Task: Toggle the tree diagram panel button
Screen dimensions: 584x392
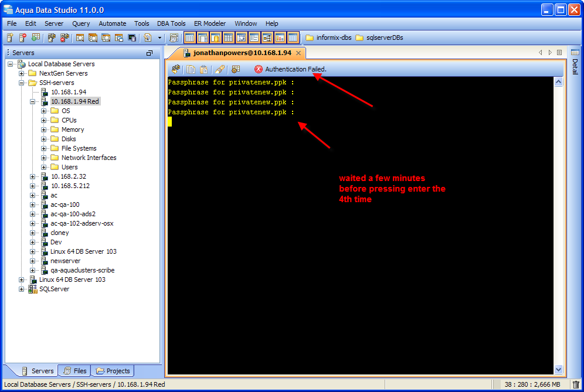Action: (267, 38)
